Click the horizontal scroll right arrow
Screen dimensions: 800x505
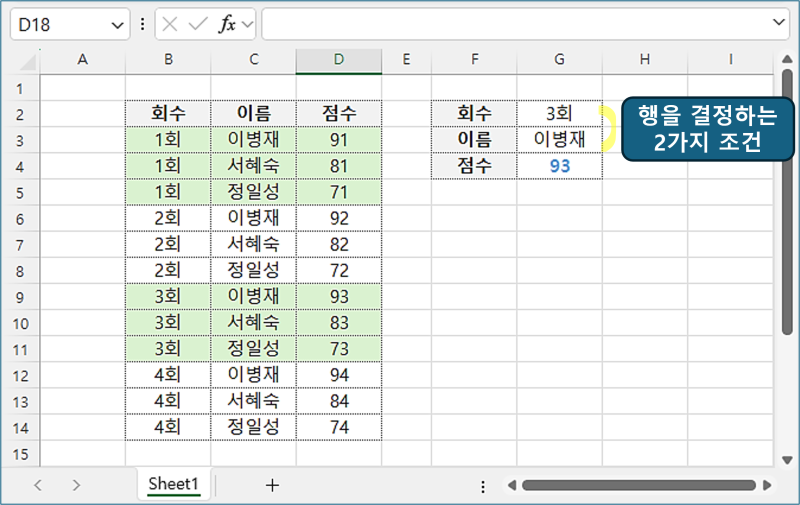pyautogui.click(x=767, y=486)
